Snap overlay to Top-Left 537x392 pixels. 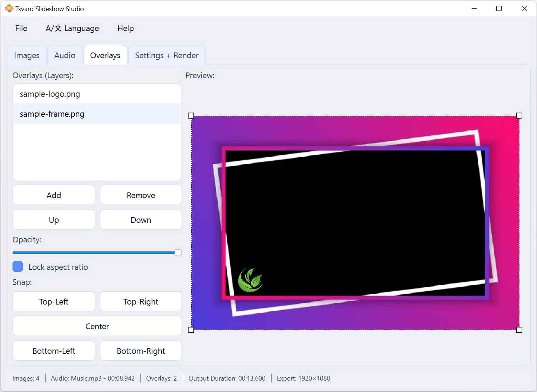(x=54, y=301)
